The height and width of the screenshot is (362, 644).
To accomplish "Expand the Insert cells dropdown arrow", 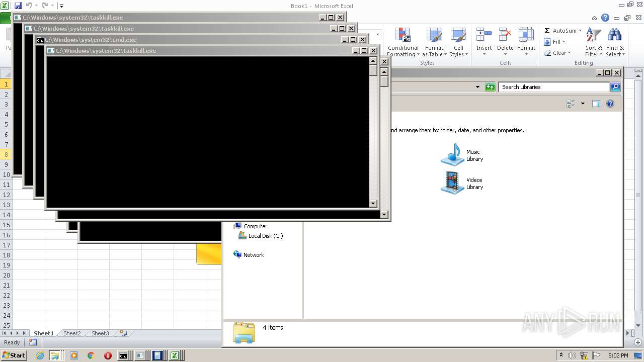I will pyautogui.click(x=484, y=54).
